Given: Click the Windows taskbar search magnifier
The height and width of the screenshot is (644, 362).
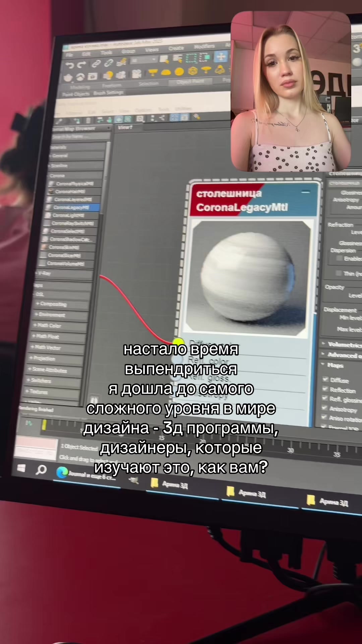Looking at the screenshot, I should (x=41, y=470).
